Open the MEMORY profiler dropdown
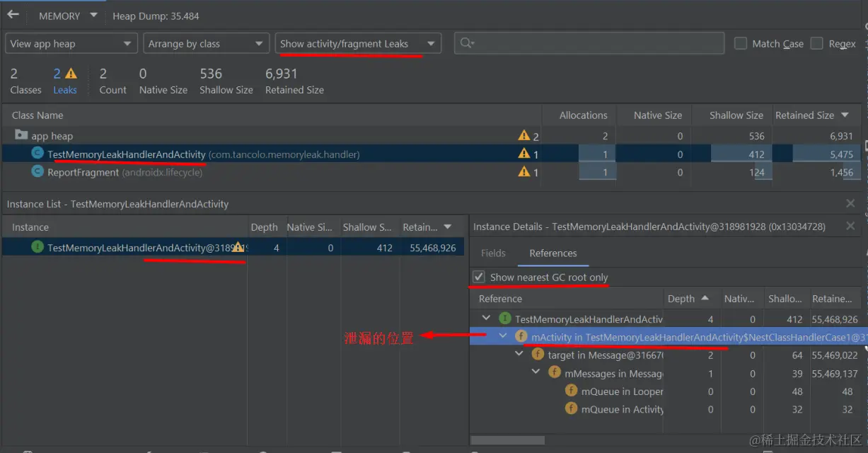 [67, 16]
